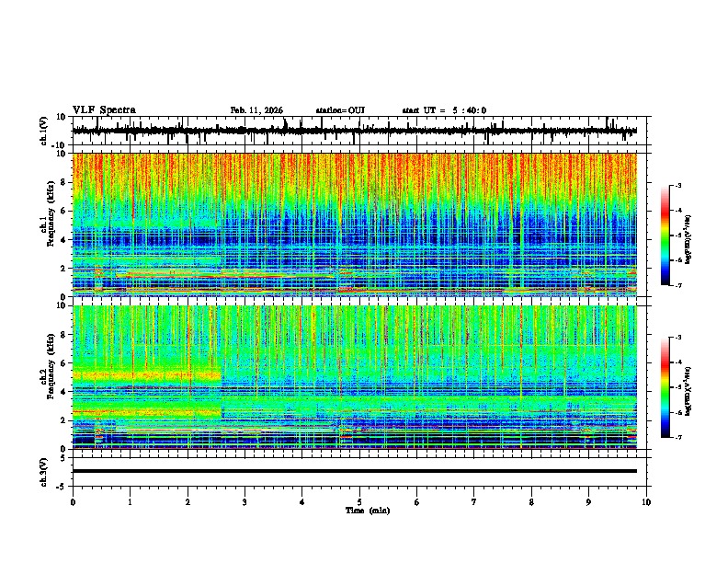Image resolution: width=728 pixels, height=563 pixels.
Task: Click the "ch.1(V)" waveform axis label
Action: [44, 131]
